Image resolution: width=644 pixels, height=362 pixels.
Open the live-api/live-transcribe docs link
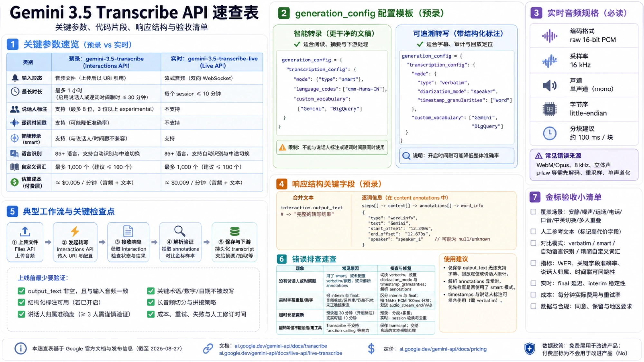click(x=280, y=353)
